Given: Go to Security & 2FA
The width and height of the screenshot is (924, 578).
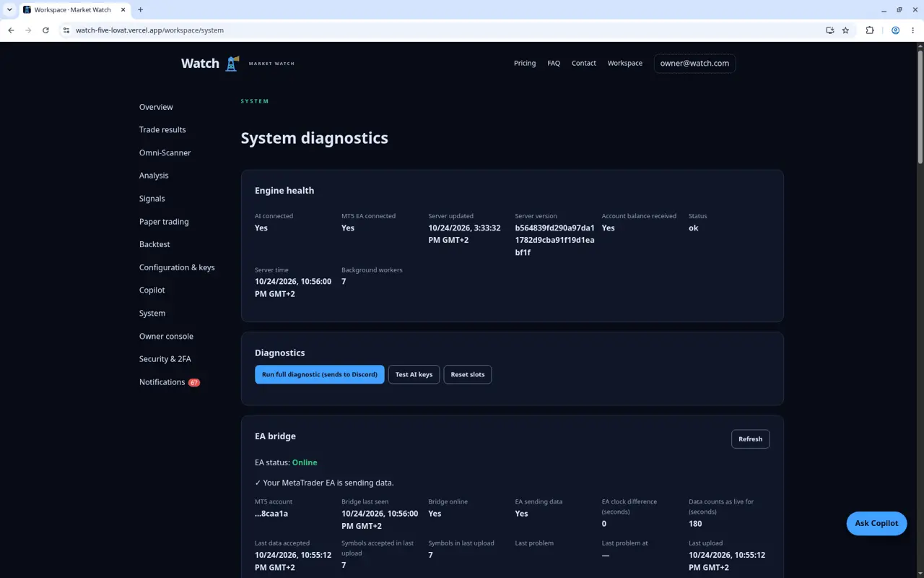Looking at the screenshot, I should coord(165,359).
